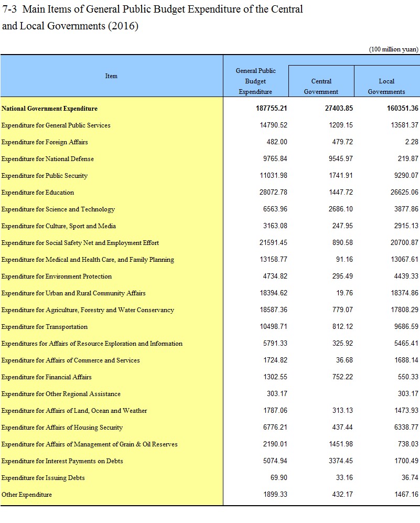Select 'Affairs of Commerce and Services' row label
The width and height of the screenshot is (420, 523).
click(x=71, y=360)
